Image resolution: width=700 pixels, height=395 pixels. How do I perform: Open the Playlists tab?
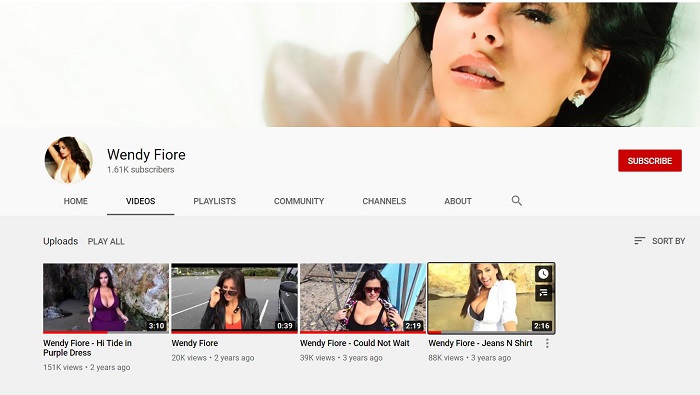214,201
